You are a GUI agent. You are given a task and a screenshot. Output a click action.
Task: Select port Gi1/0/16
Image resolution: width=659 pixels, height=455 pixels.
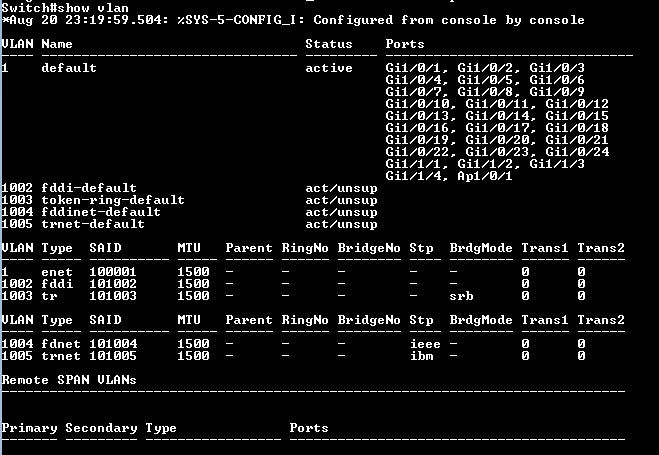pos(418,128)
